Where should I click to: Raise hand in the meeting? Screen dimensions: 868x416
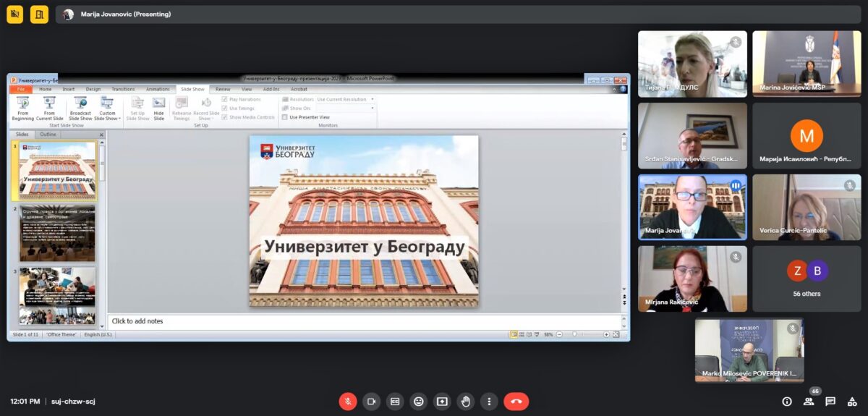(x=466, y=401)
